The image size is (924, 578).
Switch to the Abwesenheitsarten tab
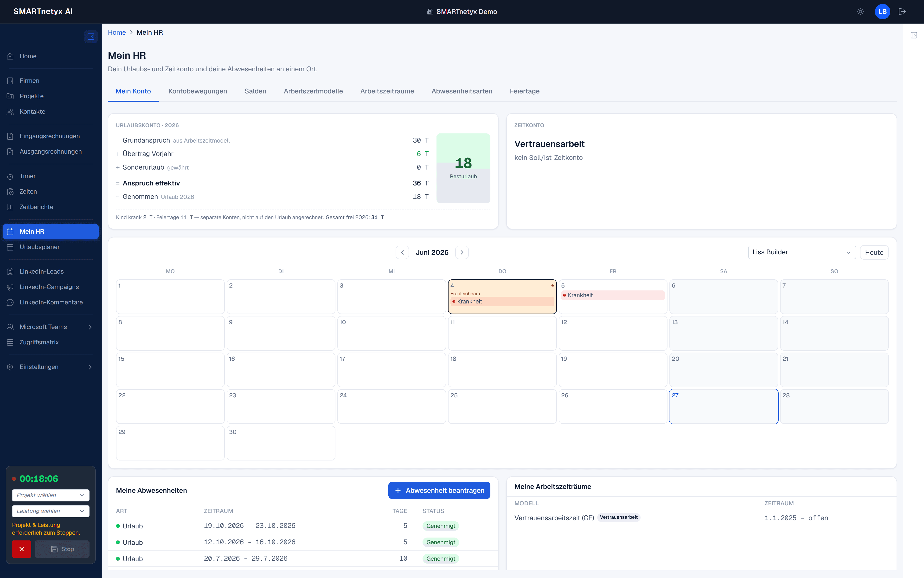462,91
